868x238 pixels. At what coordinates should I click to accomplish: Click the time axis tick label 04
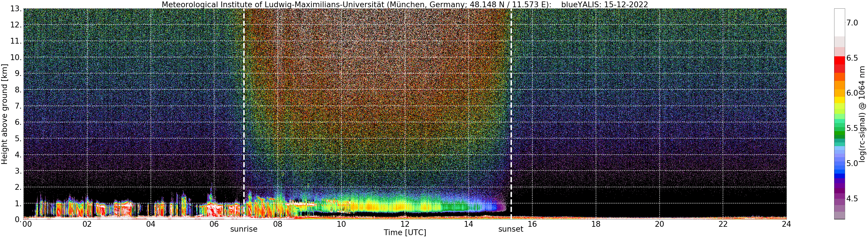tap(151, 224)
